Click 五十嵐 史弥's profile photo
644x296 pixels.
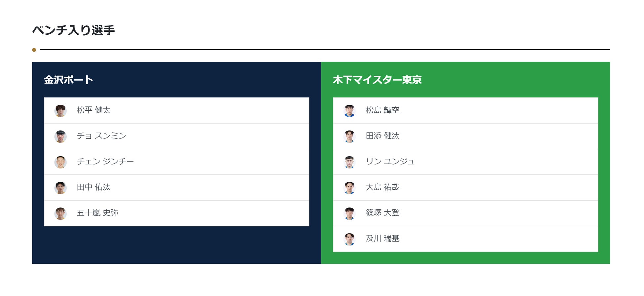tap(61, 213)
